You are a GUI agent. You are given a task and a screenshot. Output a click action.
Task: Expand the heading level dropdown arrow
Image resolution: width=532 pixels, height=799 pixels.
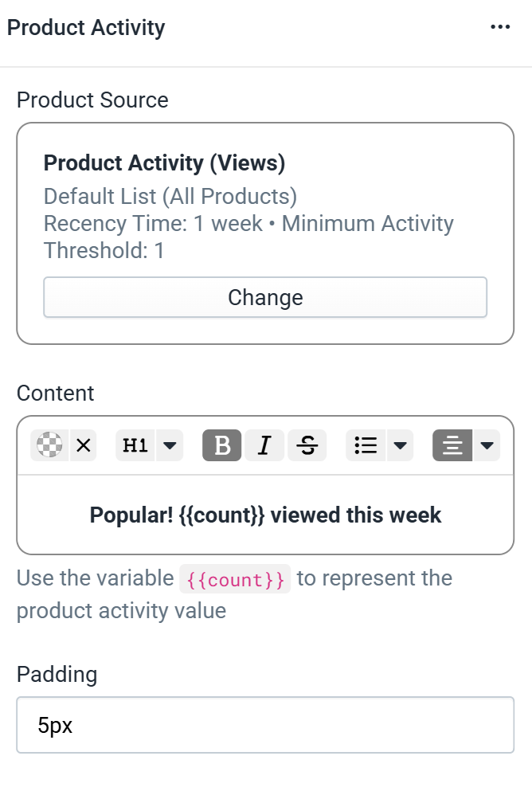point(170,445)
